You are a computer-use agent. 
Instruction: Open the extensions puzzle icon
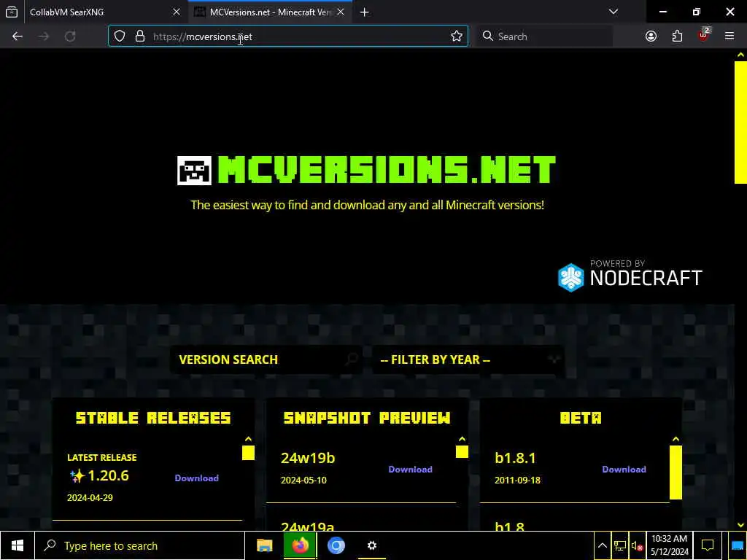point(677,36)
